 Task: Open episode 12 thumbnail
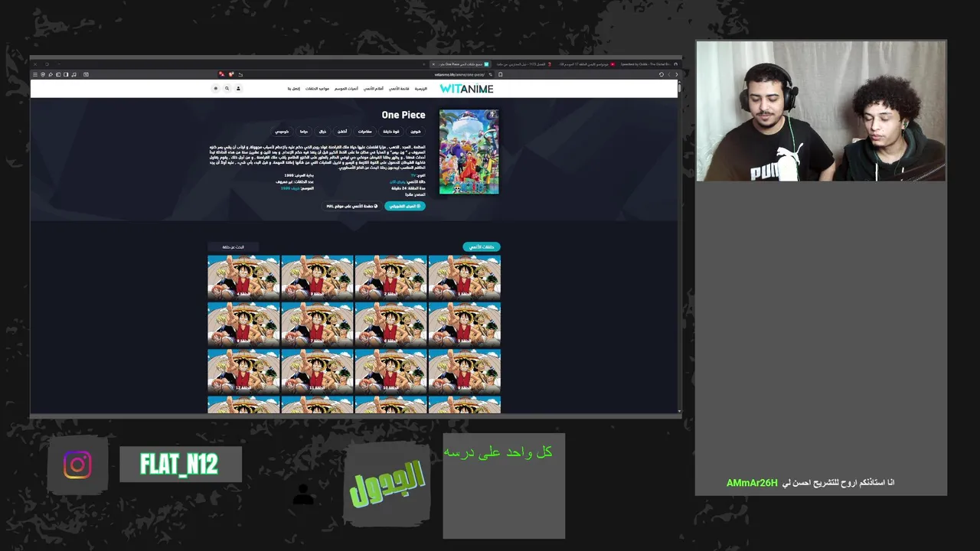tap(243, 371)
